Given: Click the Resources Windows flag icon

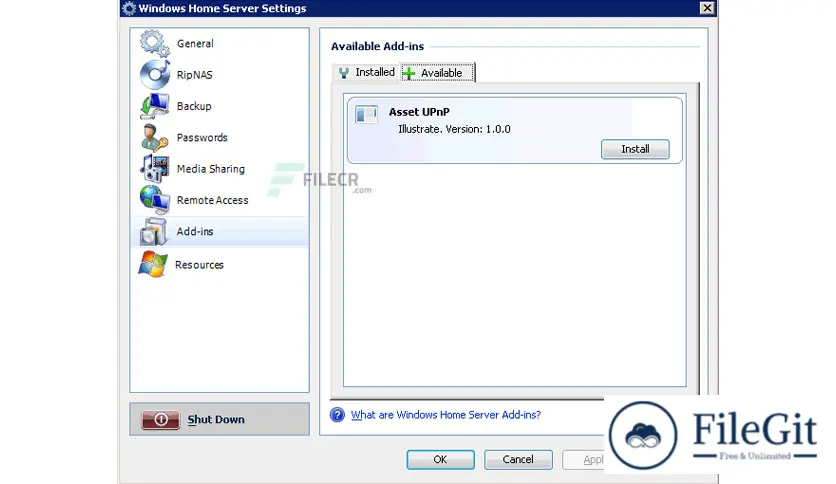Looking at the screenshot, I should [x=153, y=264].
